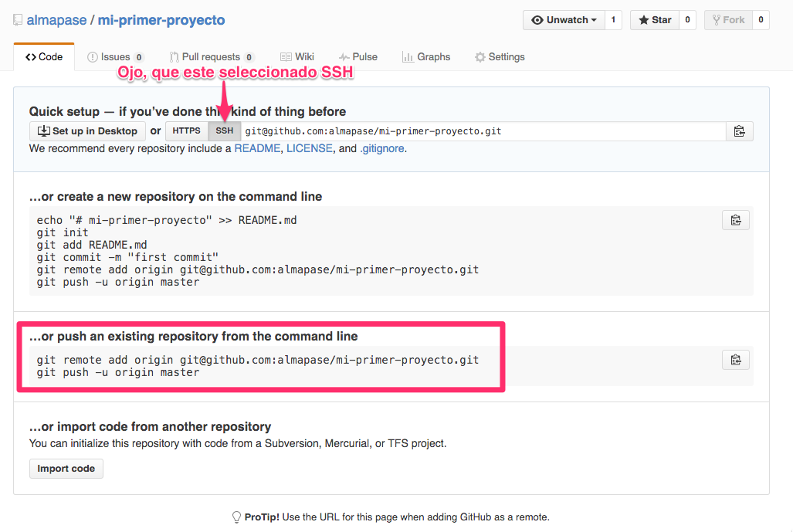
Task: Click the Import code button
Action: (66, 469)
